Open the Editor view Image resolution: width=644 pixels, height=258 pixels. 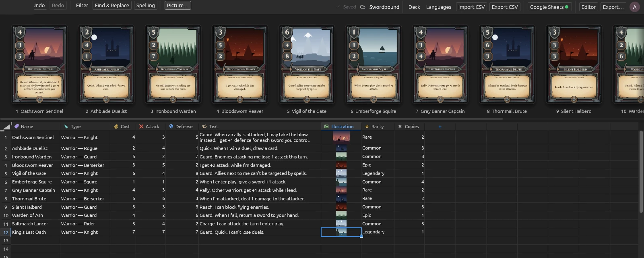coord(588,7)
